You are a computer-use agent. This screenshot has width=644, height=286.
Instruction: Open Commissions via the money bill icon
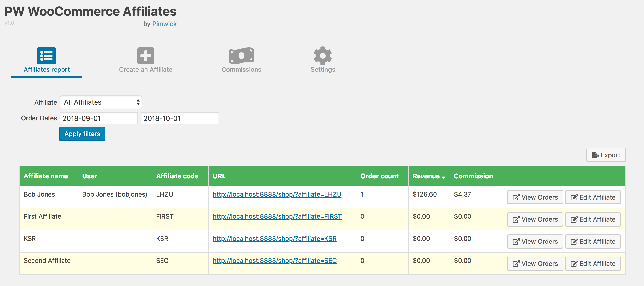coord(241,56)
